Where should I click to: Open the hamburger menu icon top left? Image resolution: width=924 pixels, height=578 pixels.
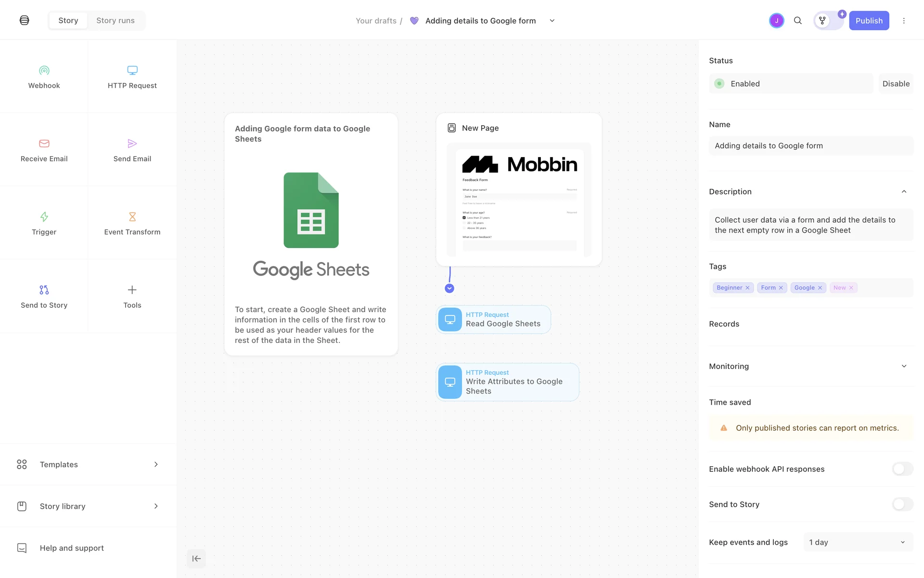point(25,20)
